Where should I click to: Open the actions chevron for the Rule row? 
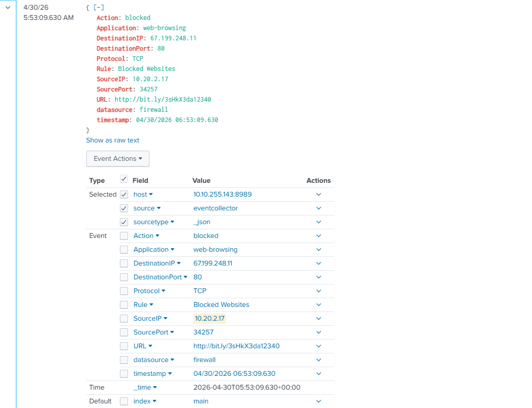click(319, 305)
